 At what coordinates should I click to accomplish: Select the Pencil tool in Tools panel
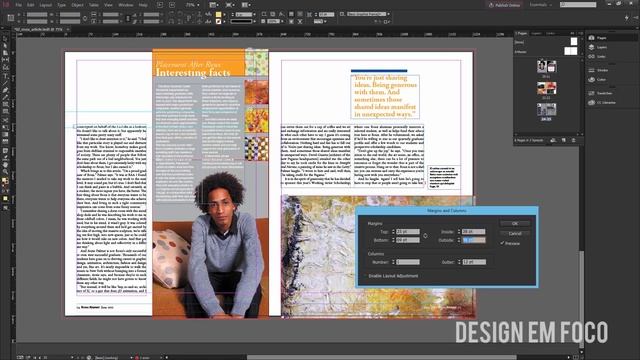5,98
